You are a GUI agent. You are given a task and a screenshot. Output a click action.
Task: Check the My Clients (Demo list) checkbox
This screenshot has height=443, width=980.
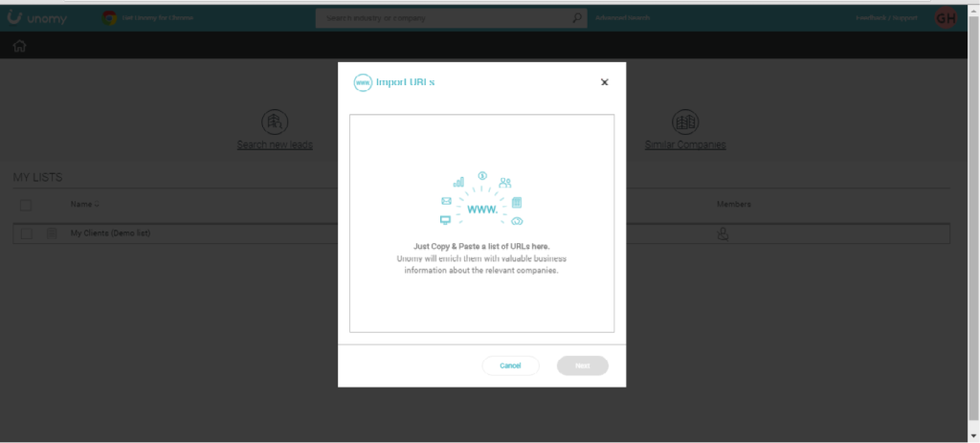(26, 233)
